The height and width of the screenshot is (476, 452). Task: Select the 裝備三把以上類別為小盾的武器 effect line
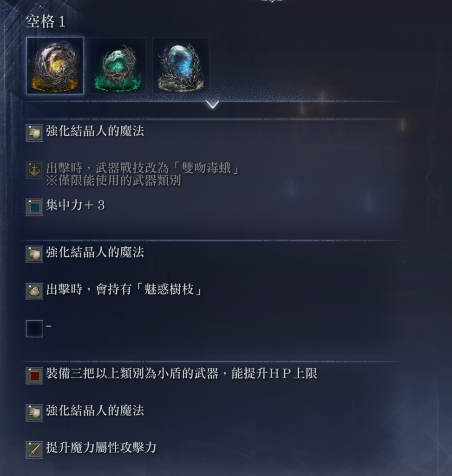pyautogui.click(x=182, y=373)
